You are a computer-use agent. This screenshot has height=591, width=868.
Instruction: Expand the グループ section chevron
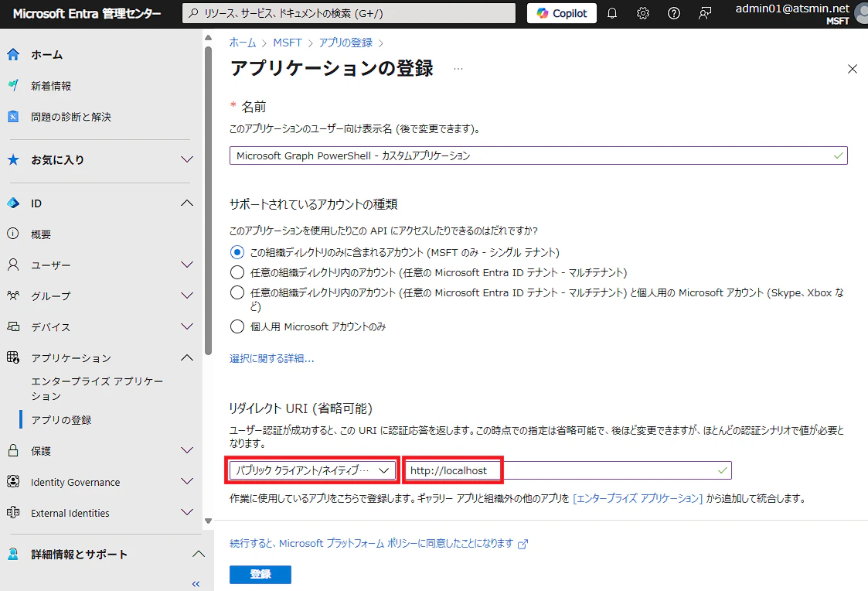187,295
